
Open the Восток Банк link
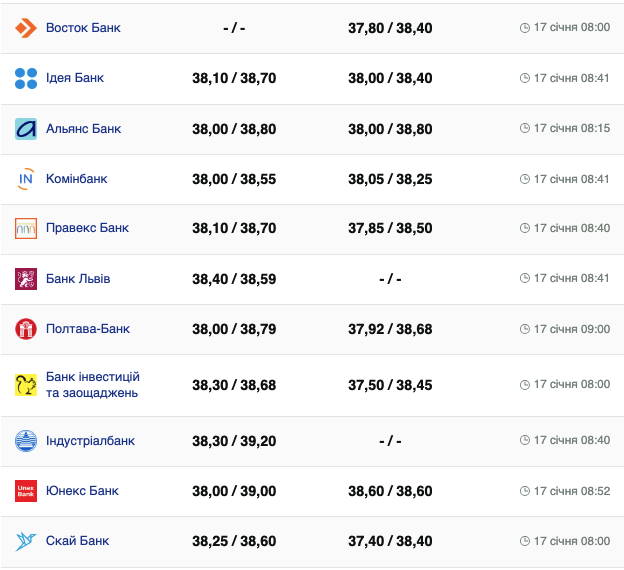pos(83,28)
